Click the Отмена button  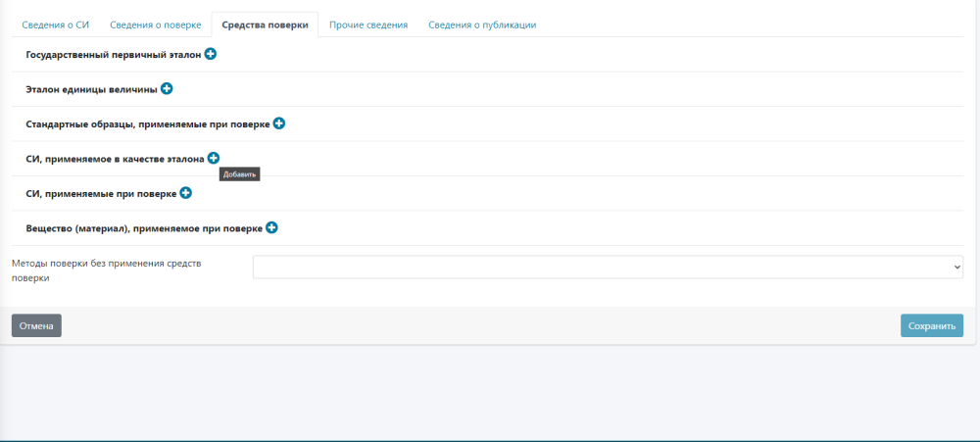(x=36, y=325)
